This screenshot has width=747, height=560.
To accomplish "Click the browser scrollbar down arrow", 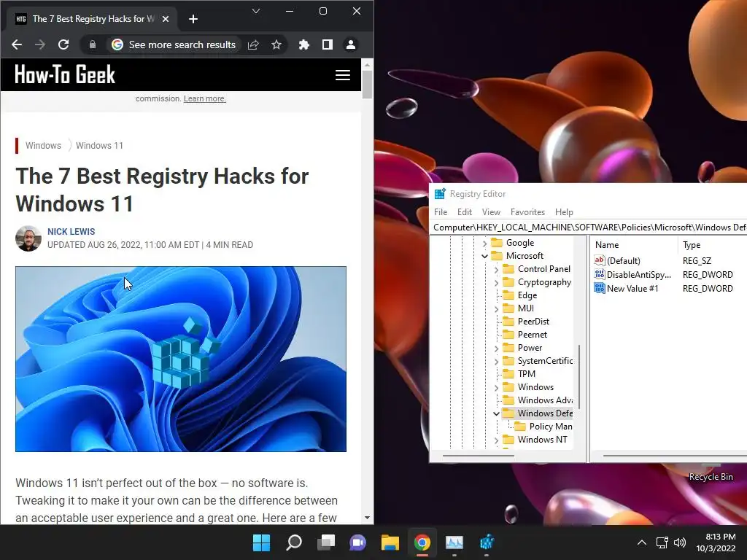I will click(x=367, y=518).
